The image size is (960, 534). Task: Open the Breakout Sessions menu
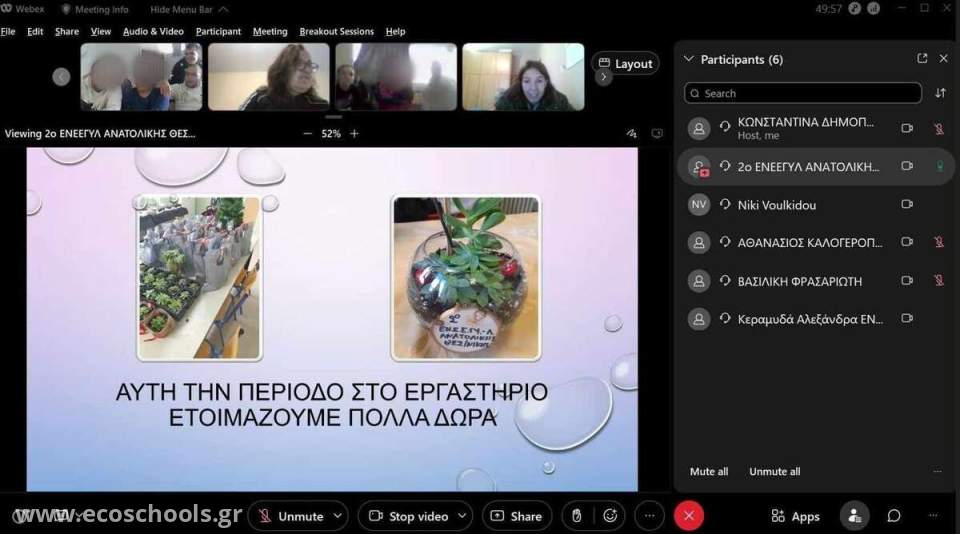(x=335, y=31)
